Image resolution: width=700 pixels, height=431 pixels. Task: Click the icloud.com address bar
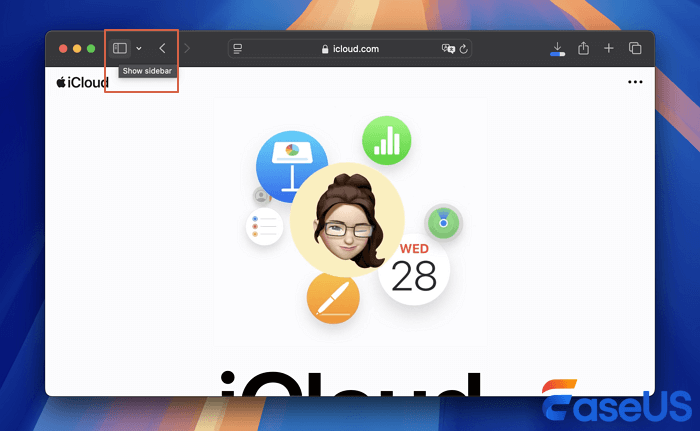[350, 49]
